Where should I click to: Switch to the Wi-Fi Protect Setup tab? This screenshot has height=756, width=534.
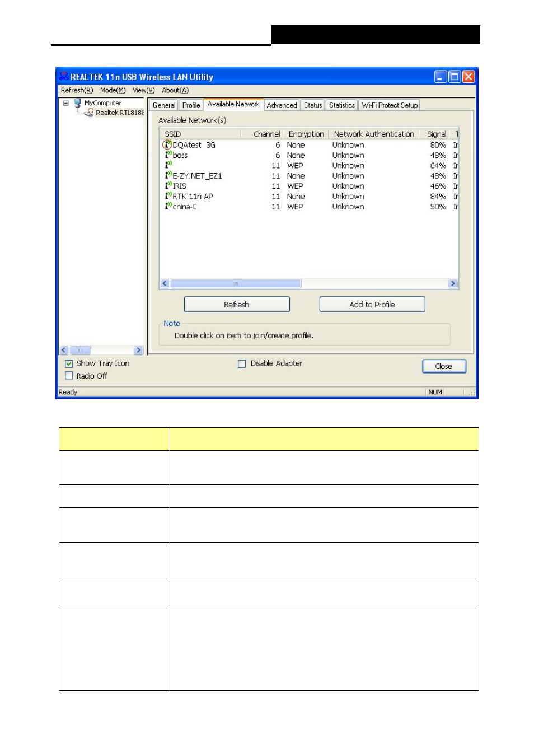pos(390,105)
